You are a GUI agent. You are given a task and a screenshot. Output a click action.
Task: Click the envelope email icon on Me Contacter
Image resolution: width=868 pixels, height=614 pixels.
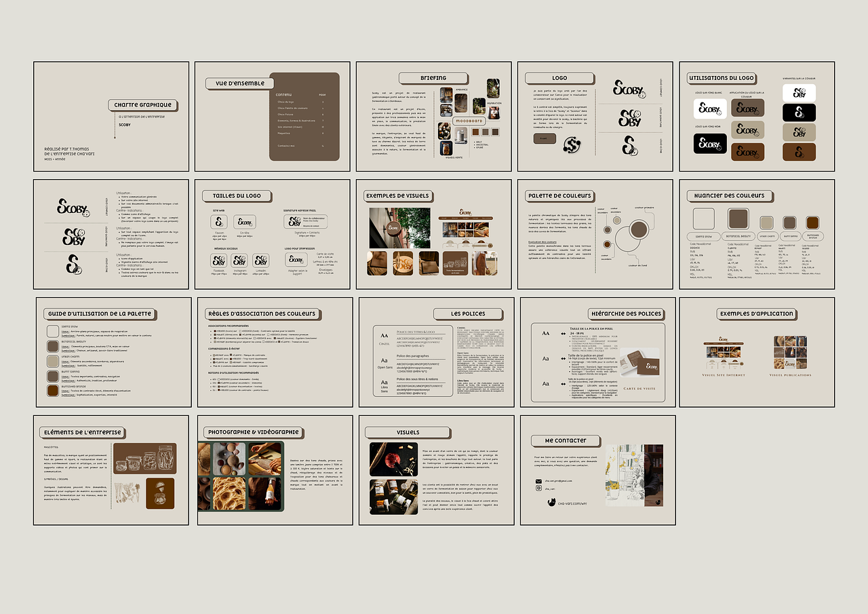[538, 481]
